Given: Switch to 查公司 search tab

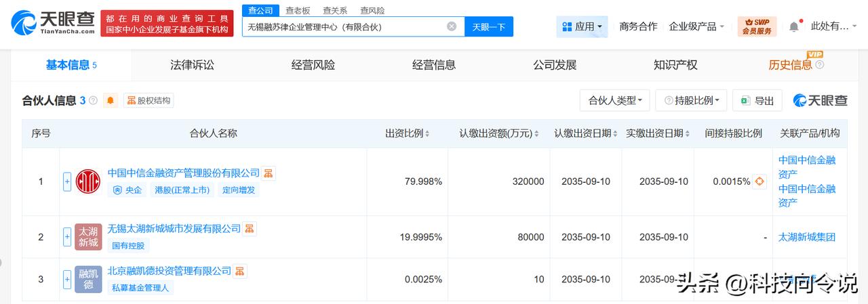Looking at the screenshot, I should click(260, 10).
